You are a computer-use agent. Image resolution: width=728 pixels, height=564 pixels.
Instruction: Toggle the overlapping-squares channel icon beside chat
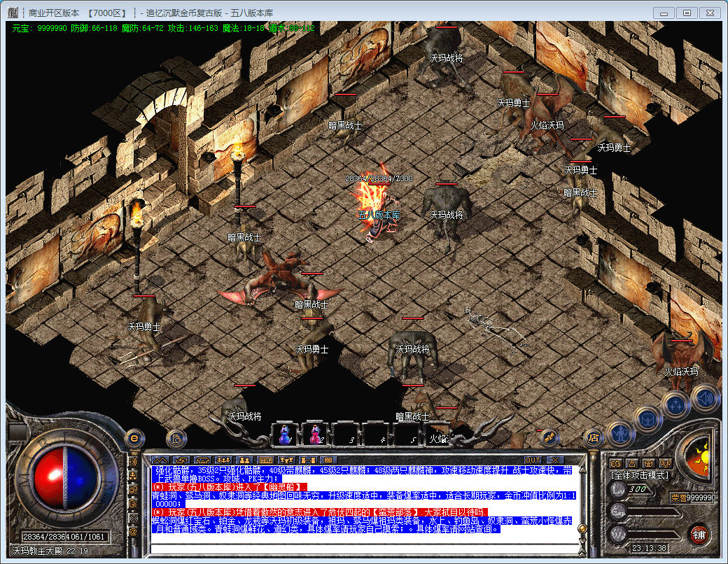(133, 490)
